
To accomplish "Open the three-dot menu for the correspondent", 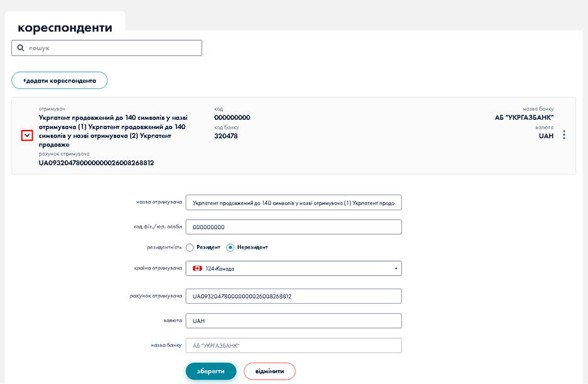I will click(564, 135).
